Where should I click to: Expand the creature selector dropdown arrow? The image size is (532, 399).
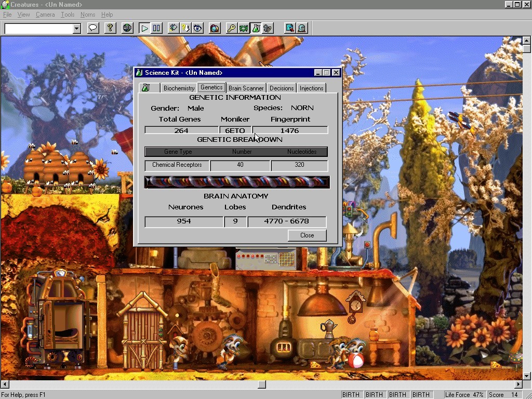77,29
